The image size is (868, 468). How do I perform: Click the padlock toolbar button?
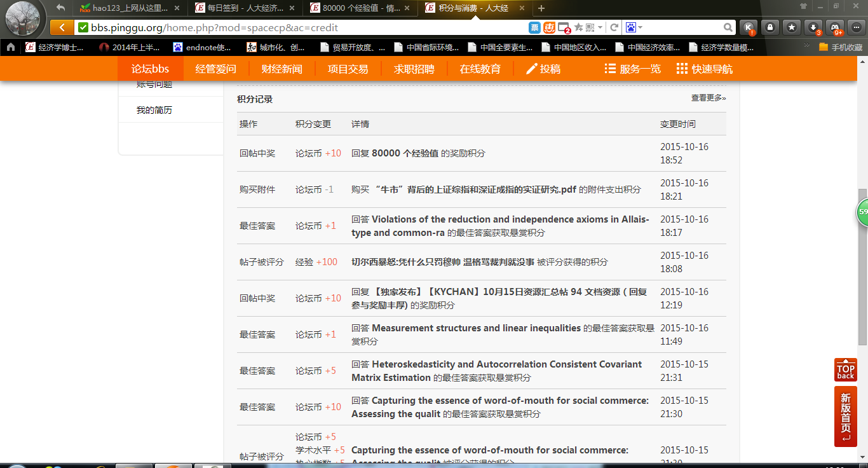[x=770, y=27]
